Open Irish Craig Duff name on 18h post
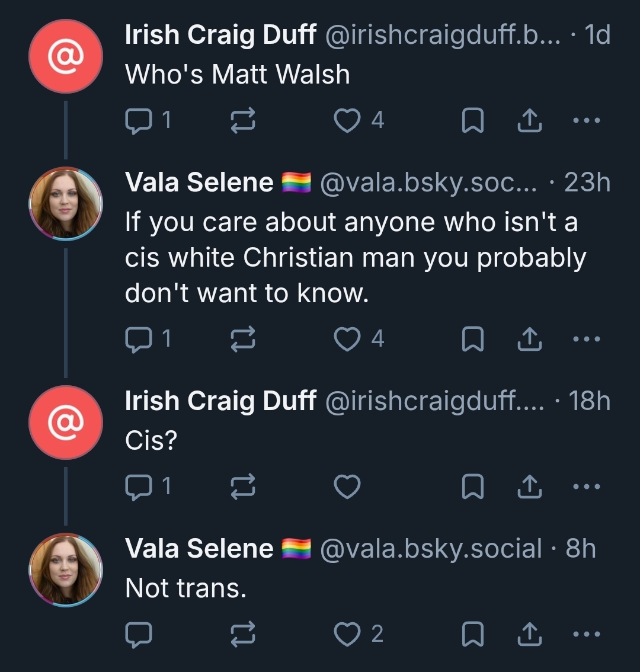The width and height of the screenshot is (640, 672). coord(221,401)
